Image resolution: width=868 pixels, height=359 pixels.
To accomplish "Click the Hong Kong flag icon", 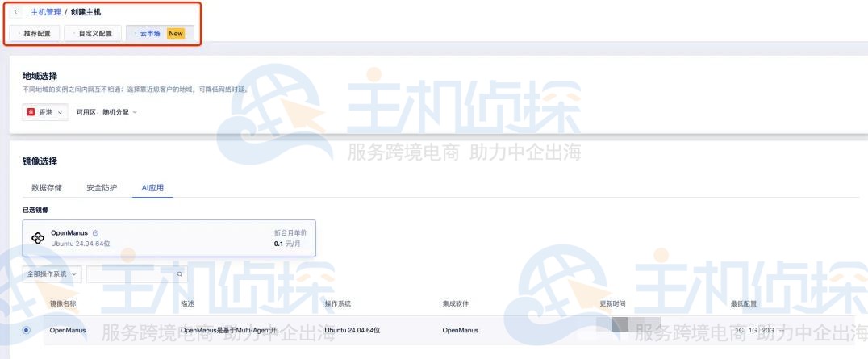I will point(31,112).
